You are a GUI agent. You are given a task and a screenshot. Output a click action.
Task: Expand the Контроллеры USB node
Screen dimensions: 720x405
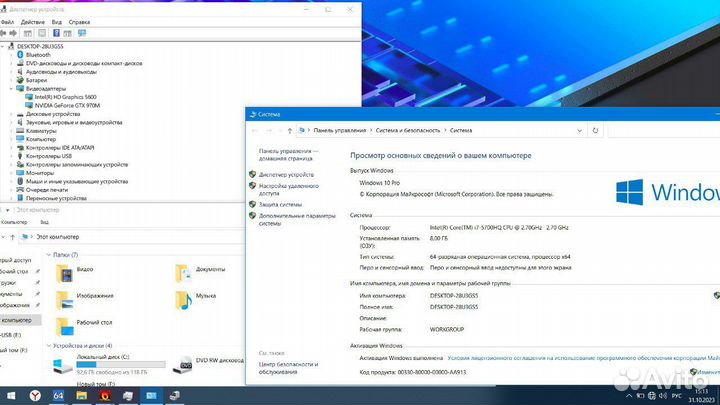point(11,156)
